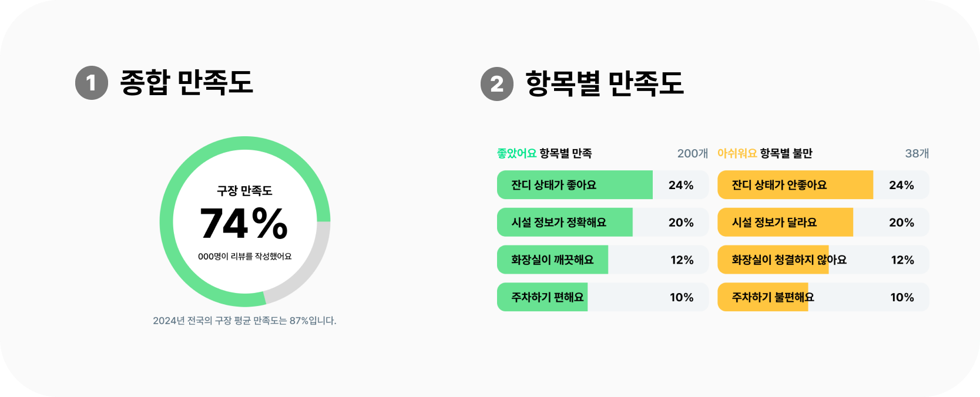Viewport: 980px width, 397px height.
Task: Select the 항목별 만족도 heading
Action: coord(605,84)
